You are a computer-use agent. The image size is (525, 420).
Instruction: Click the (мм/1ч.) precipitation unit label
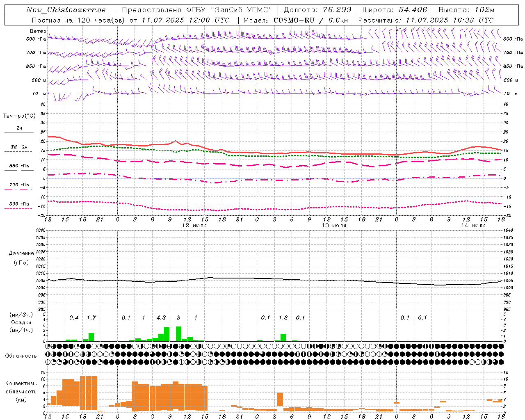tap(21, 330)
